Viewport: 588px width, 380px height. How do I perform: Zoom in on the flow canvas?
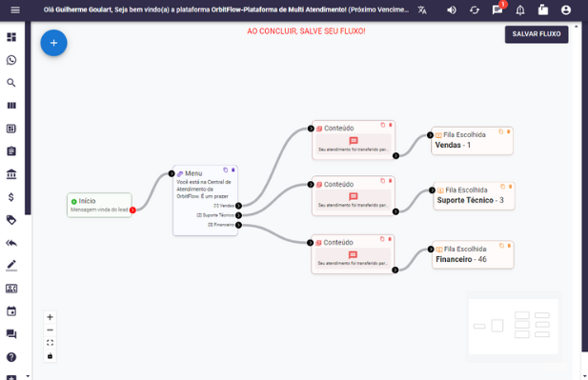[50, 317]
